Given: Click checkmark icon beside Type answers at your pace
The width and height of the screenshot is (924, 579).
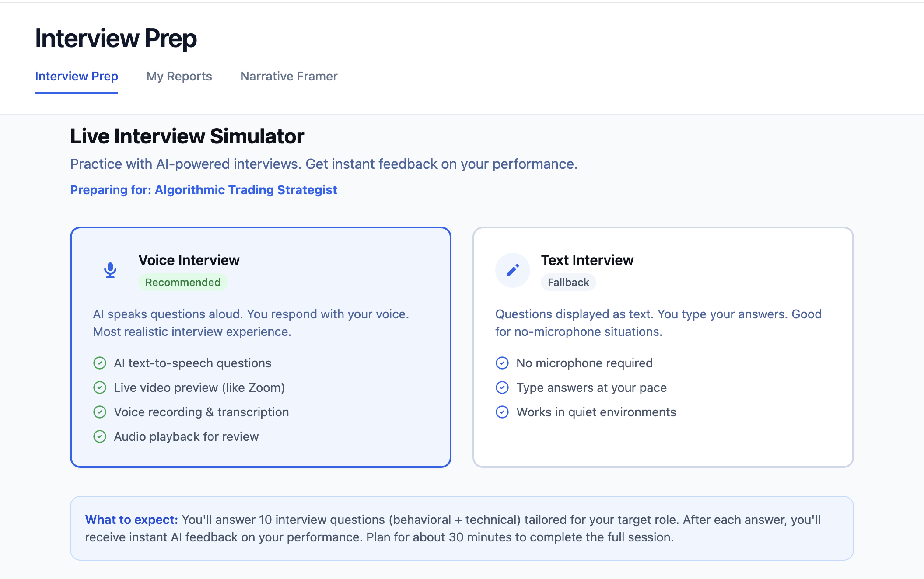Looking at the screenshot, I should point(502,387).
